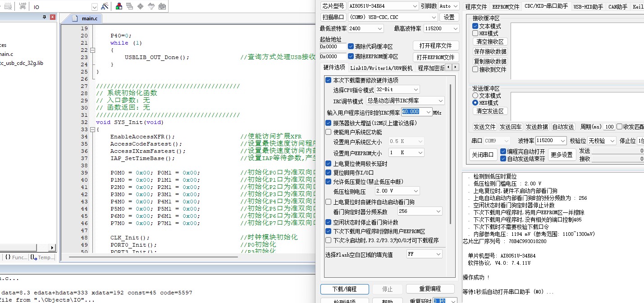Click the Download (LOAD) toolbar icon in Keil

(23, 6)
